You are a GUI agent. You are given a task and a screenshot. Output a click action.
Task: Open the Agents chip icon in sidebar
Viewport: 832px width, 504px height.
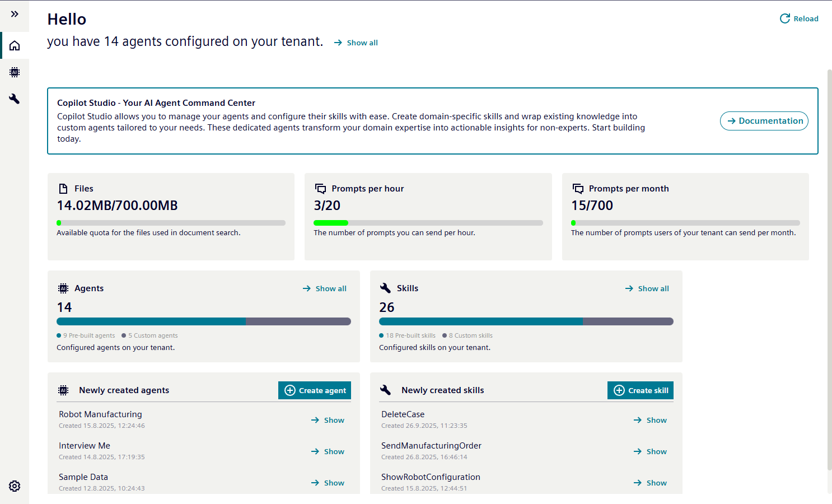tap(15, 72)
